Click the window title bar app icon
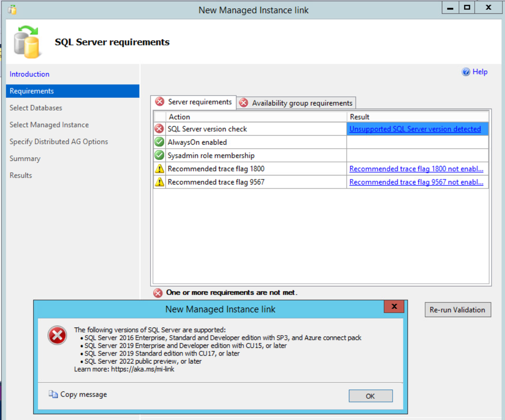 12,10
